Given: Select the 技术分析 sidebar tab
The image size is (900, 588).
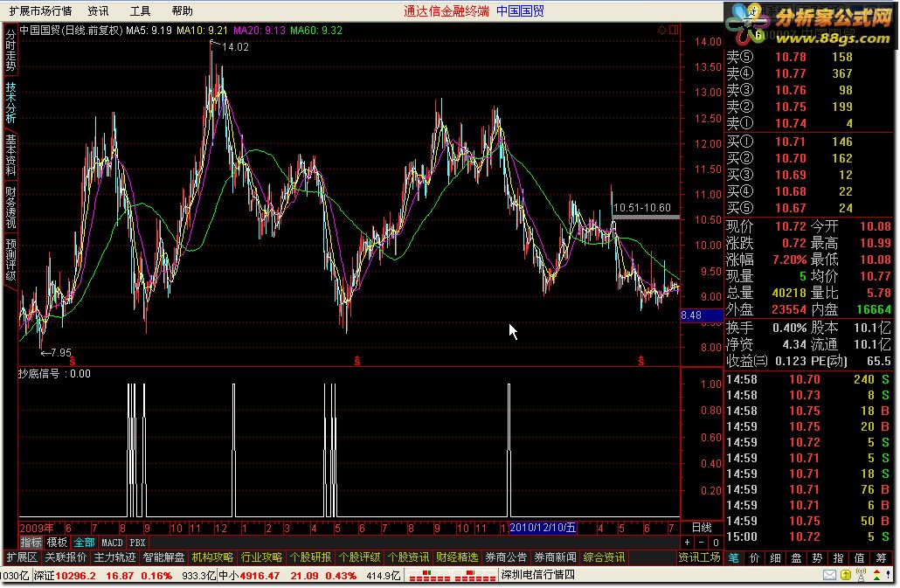Looking at the screenshot, I should coord(10,103).
